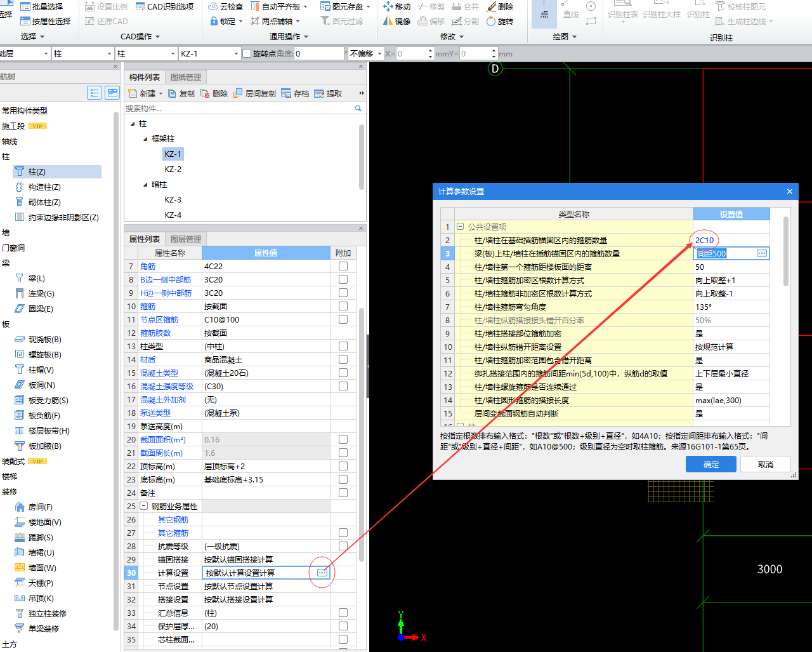Click the 批量选择 batch select tool
This screenshot has width=812, height=652.
[42, 6]
